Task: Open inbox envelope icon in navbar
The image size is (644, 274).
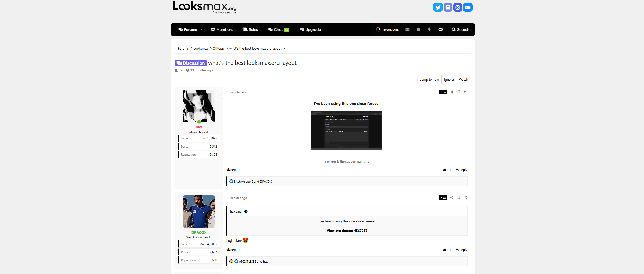Action: (407, 30)
